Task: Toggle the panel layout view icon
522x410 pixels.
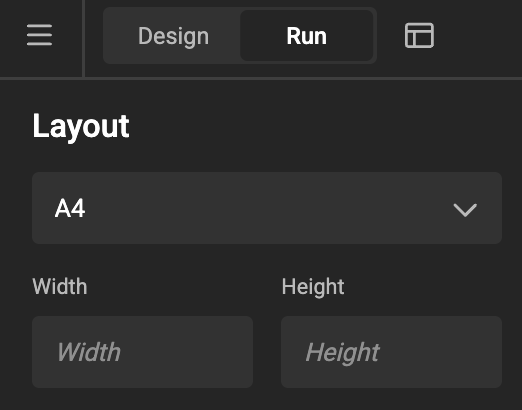Action: tap(419, 35)
